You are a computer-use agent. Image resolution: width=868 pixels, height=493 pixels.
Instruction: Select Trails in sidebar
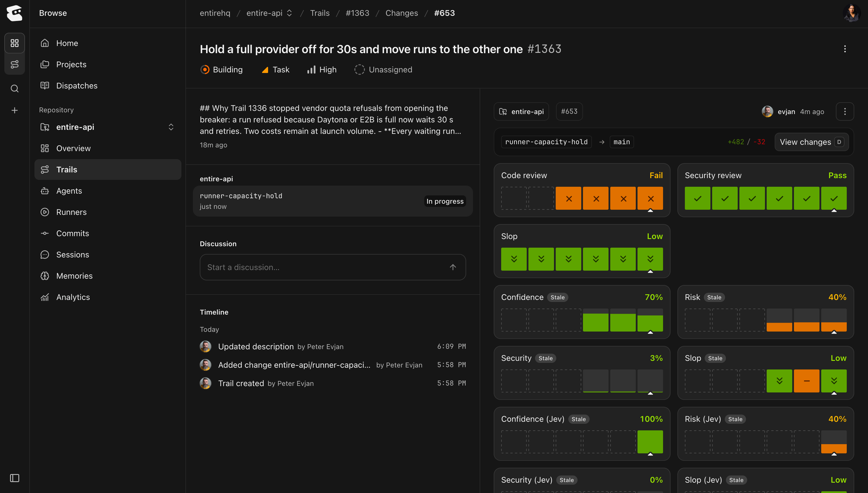[x=108, y=170]
